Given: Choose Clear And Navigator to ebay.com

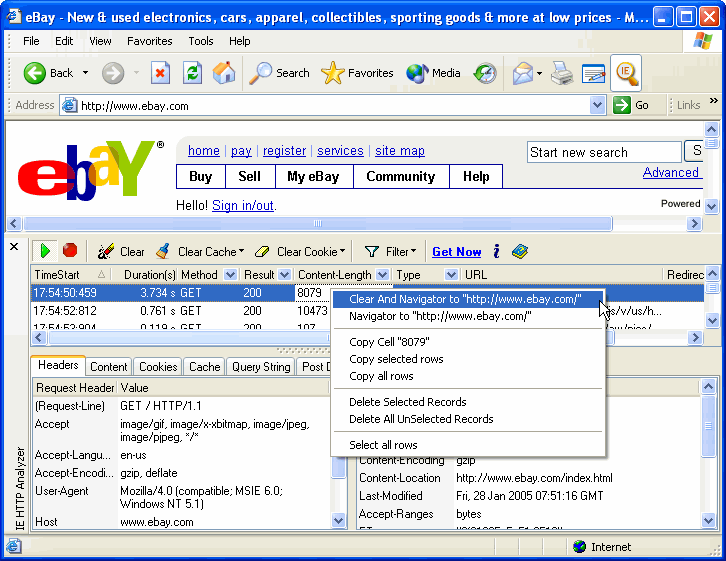Looking at the screenshot, I should click(468, 299).
